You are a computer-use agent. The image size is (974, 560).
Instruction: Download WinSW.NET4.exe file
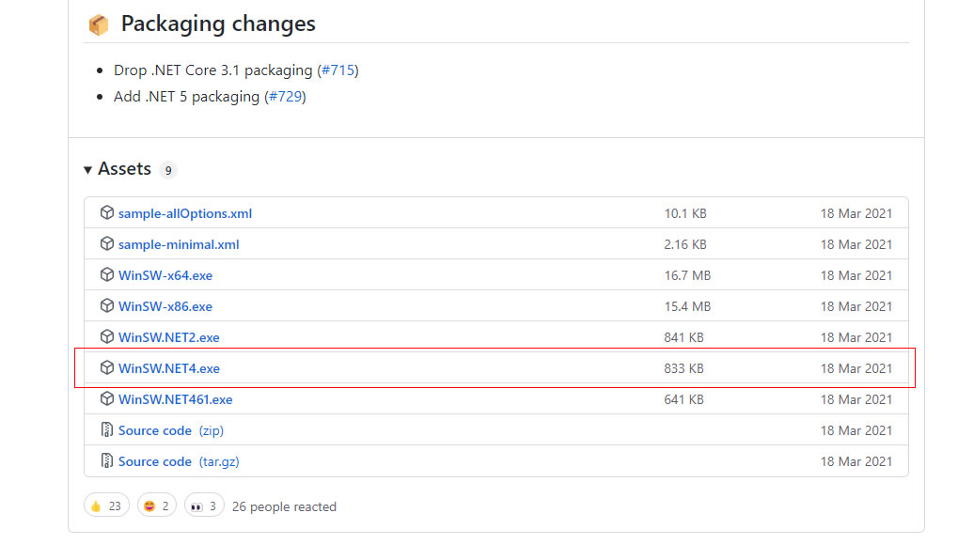tap(169, 368)
